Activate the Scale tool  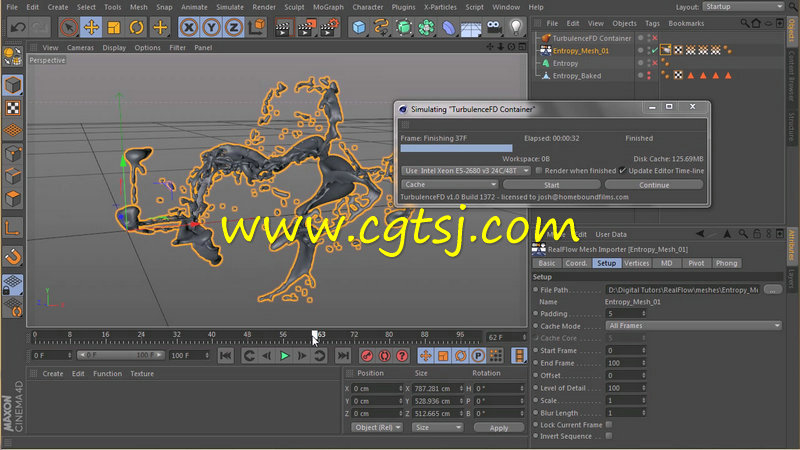point(114,27)
